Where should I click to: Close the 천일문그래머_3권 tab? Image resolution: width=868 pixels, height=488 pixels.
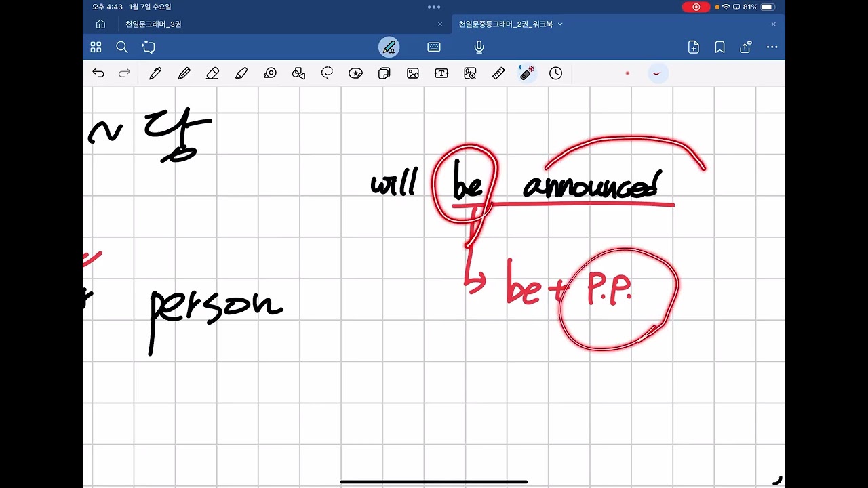click(x=439, y=24)
